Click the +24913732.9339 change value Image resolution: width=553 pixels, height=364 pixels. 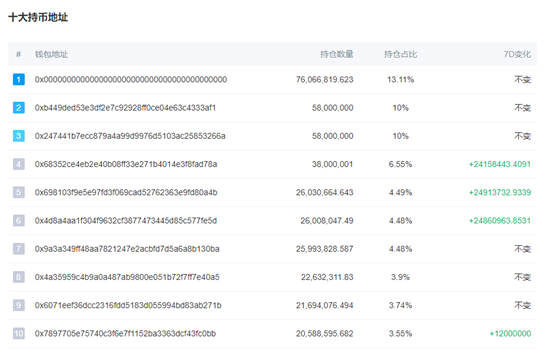[500, 193]
